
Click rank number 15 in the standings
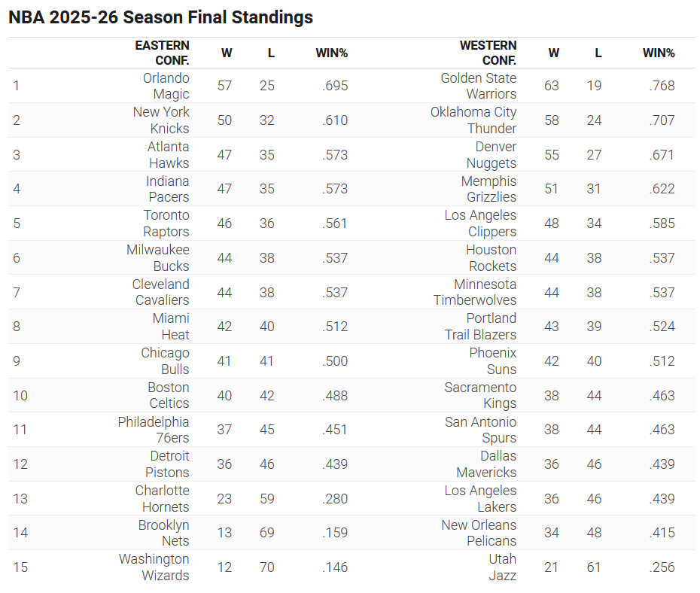click(20, 567)
